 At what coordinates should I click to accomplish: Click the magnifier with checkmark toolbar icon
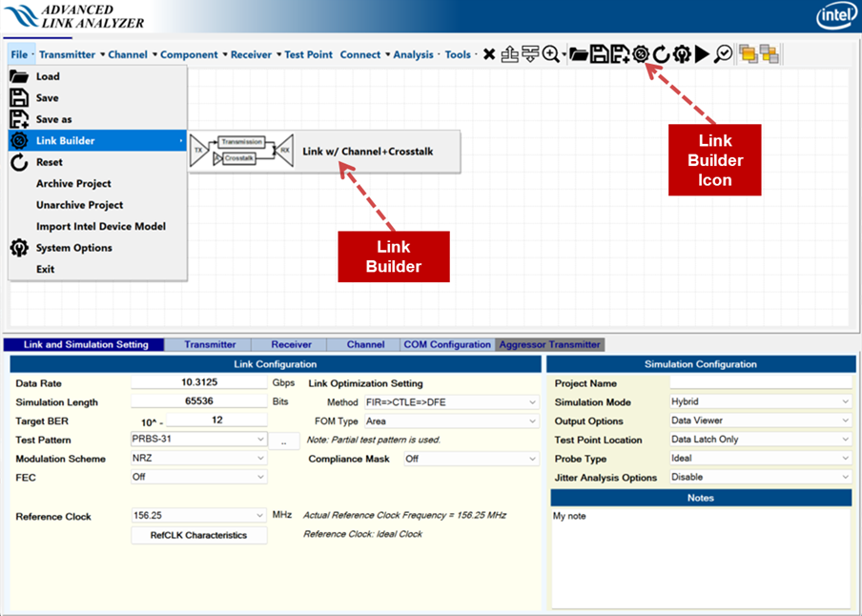pos(724,54)
